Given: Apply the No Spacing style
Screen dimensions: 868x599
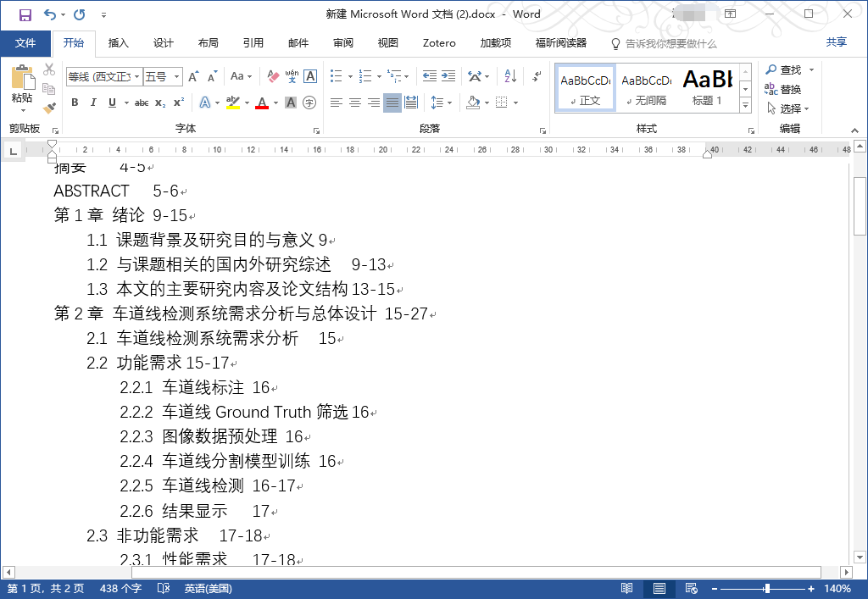Looking at the screenshot, I should [x=647, y=88].
